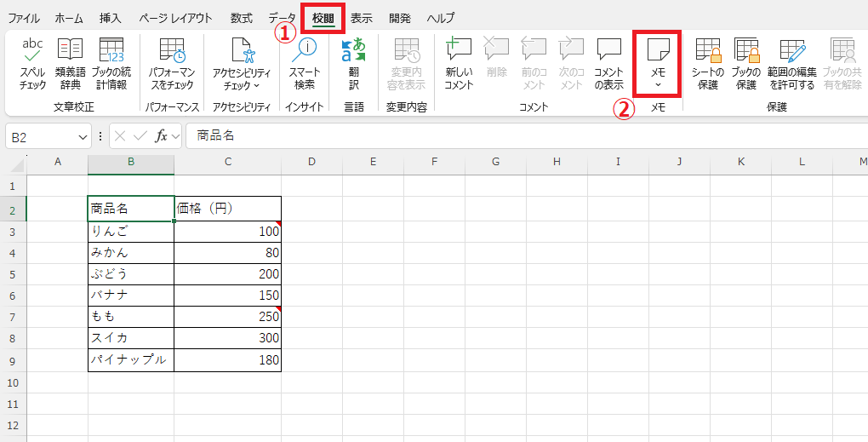Image resolution: width=868 pixels, height=442 pixels.
Task: Click the fx insert function button
Action: (x=161, y=136)
